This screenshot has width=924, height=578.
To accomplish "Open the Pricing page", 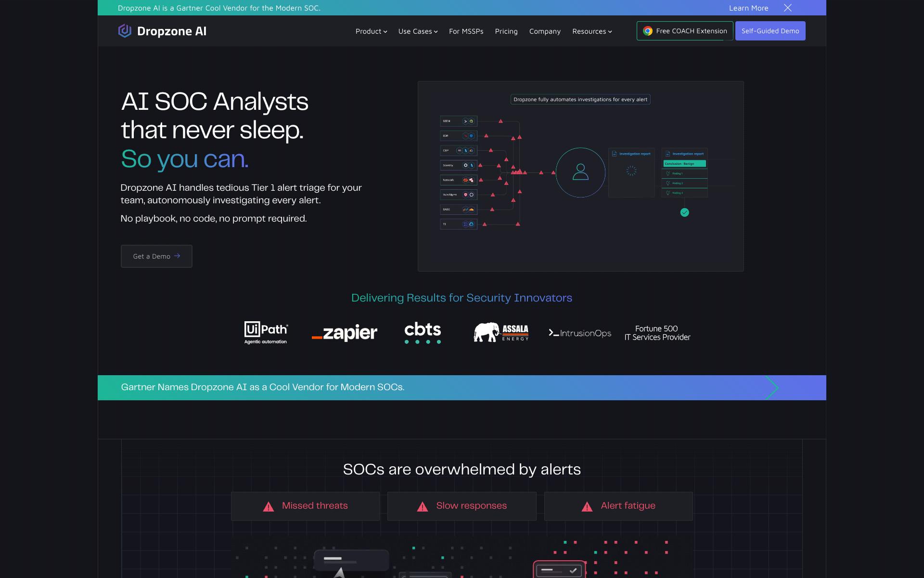I will (x=506, y=31).
